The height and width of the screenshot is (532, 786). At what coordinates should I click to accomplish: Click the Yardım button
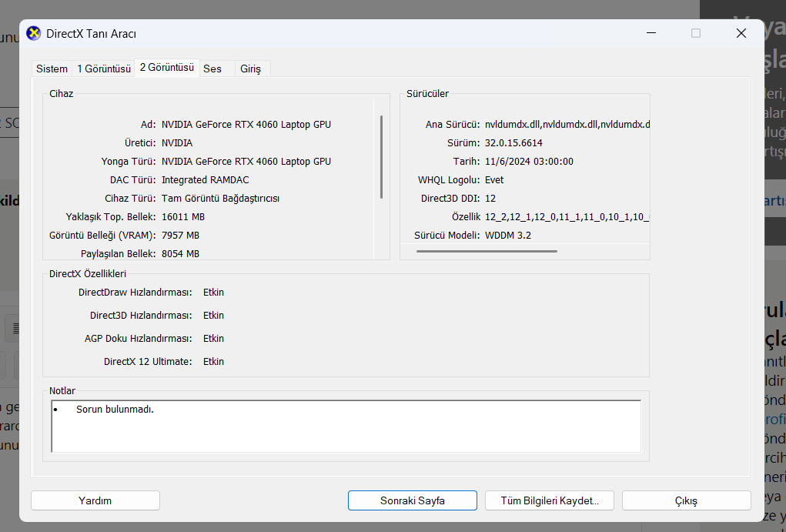[95, 500]
